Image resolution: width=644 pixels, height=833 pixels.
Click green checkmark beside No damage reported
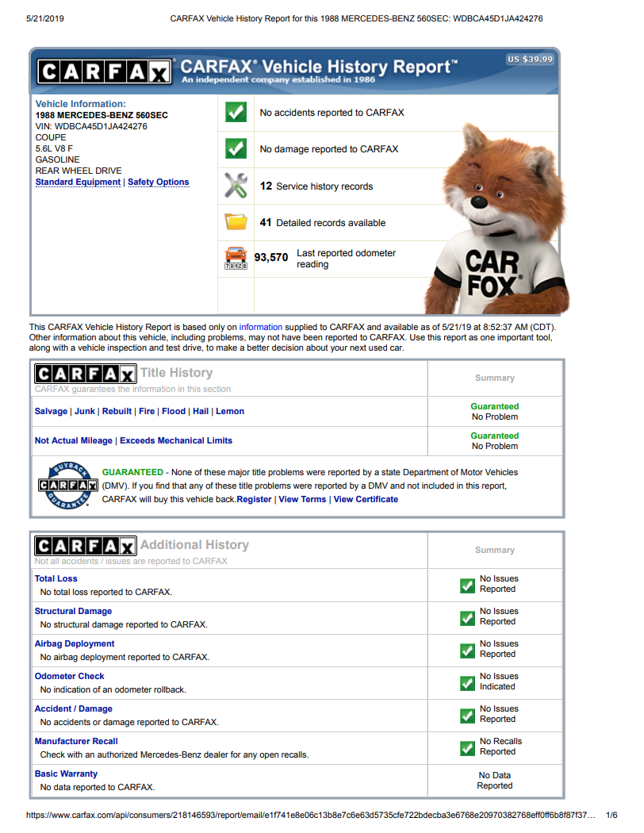[236, 149]
